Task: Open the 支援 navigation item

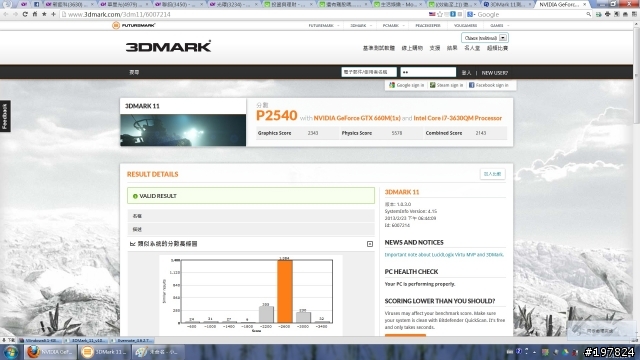Action: 435,48
